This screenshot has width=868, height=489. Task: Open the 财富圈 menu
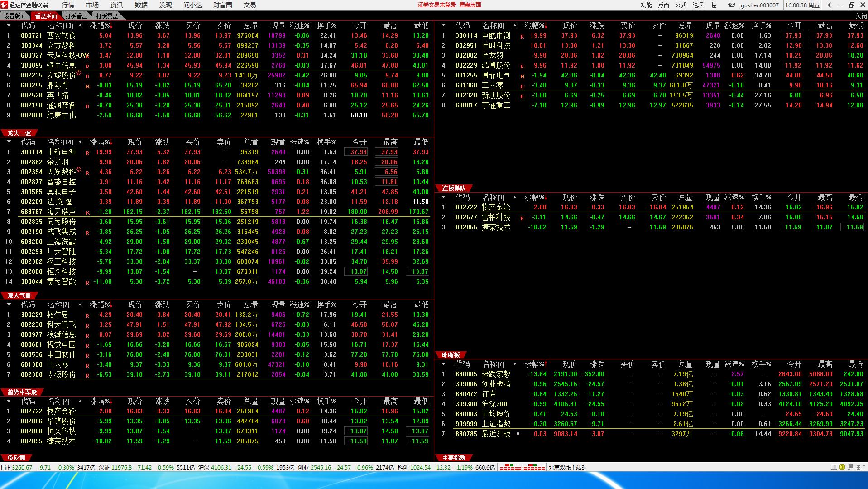223,5
